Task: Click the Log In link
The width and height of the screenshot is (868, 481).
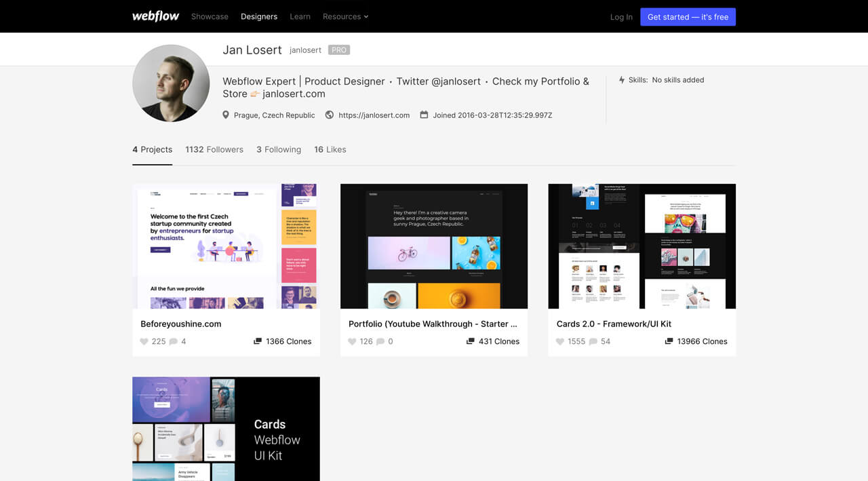Action: (x=621, y=17)
